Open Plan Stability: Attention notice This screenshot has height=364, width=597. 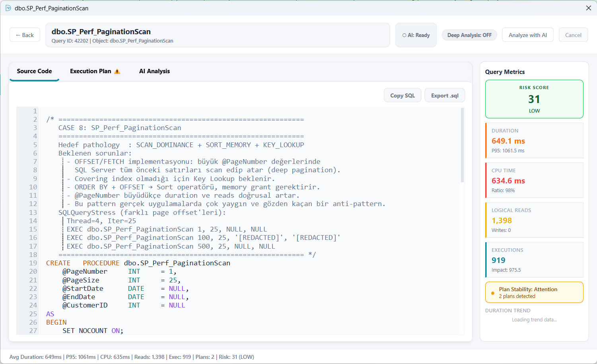[x=534, y=292]
